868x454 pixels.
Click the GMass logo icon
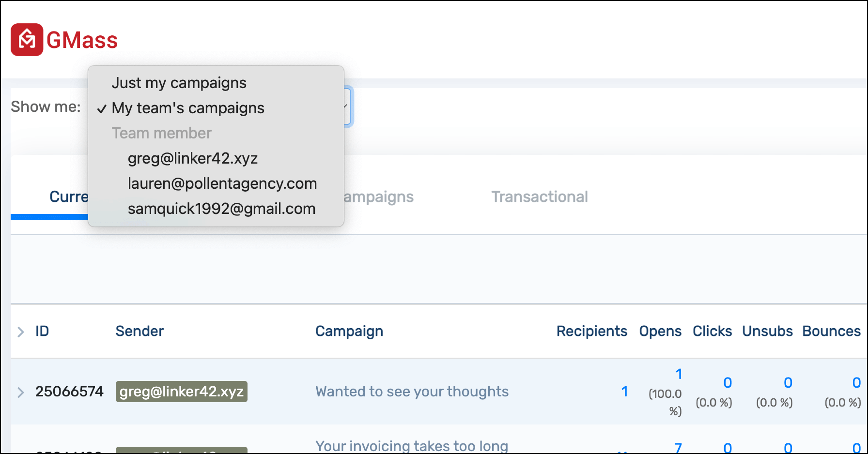coord(27,40)
